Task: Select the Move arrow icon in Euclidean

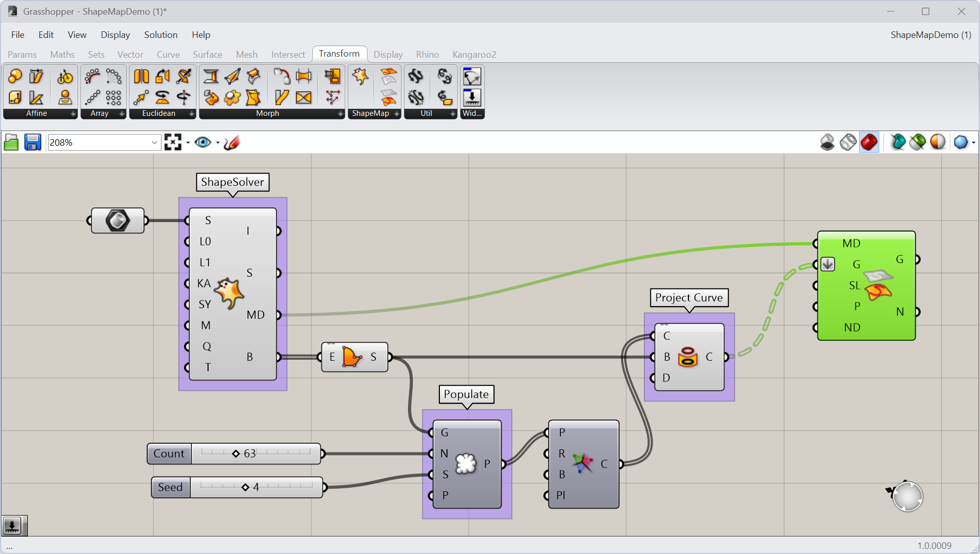Action: pyautogui.click(x=141, y=97)
